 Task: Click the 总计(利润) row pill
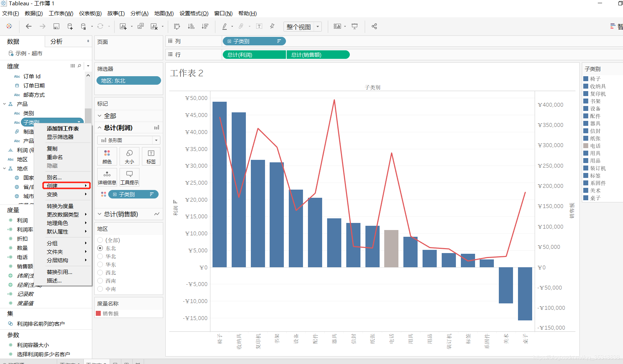click(254, 55)
